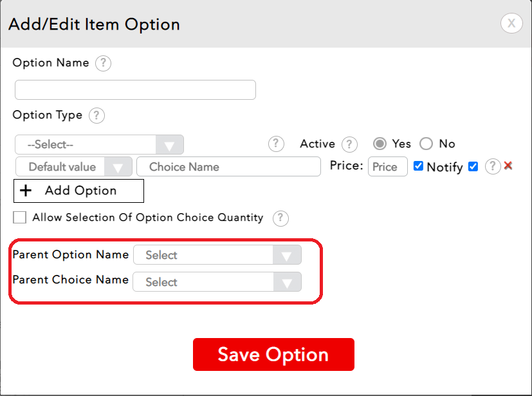Expand the Parent Choice Name dropdown
The height and width of the screenshot is (396, 532).
pyautogui.click(x=217, y=282)
